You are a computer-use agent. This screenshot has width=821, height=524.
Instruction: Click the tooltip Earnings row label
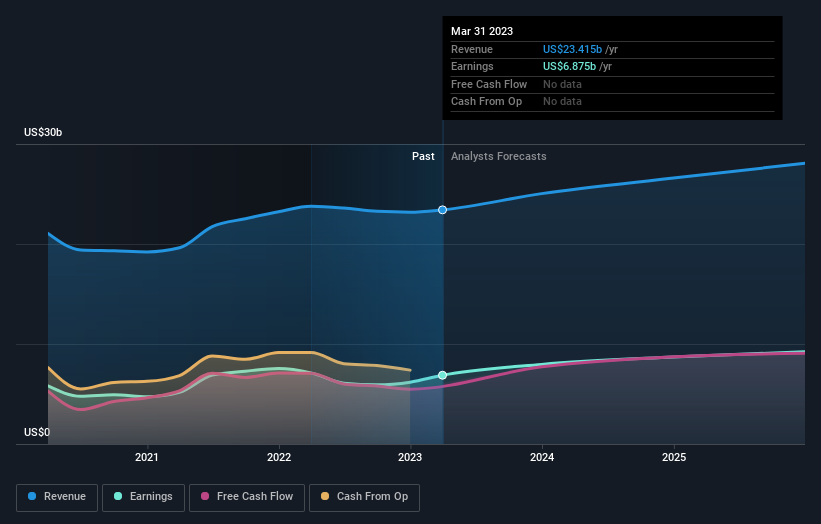[472, 66]
